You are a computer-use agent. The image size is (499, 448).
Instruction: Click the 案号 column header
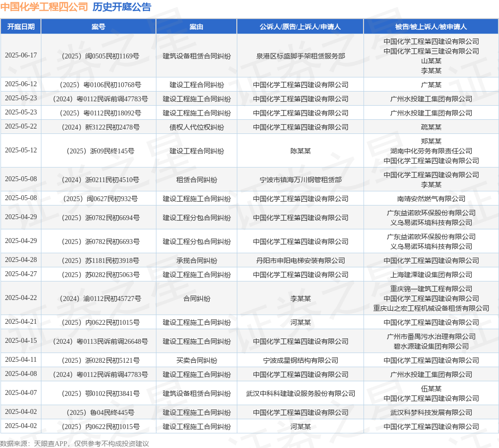98,27
